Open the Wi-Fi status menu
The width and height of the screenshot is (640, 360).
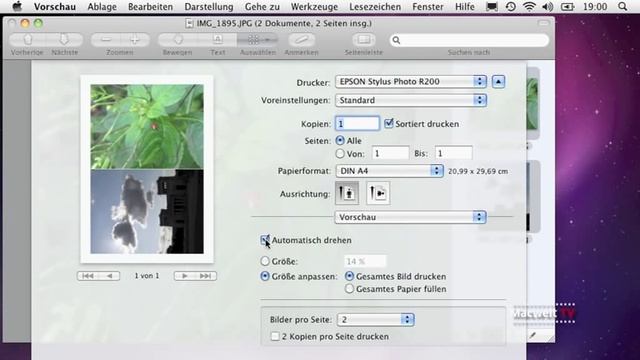(529, 7)
